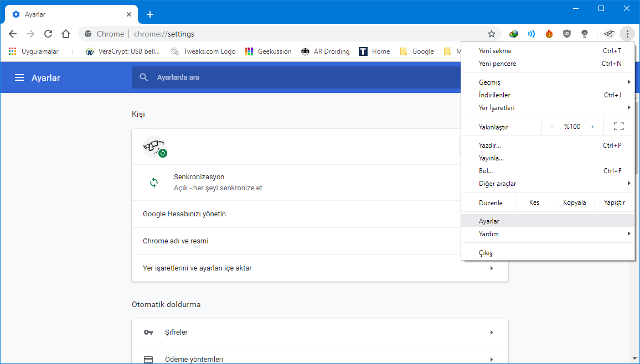Click Kopyala in the Düzenle row
This screenshot has height=364, width=640.
tap(574, 202)
